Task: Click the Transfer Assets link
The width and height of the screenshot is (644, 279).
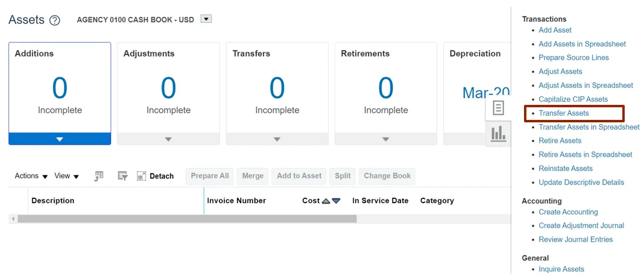Action: [x=564, y=113]
